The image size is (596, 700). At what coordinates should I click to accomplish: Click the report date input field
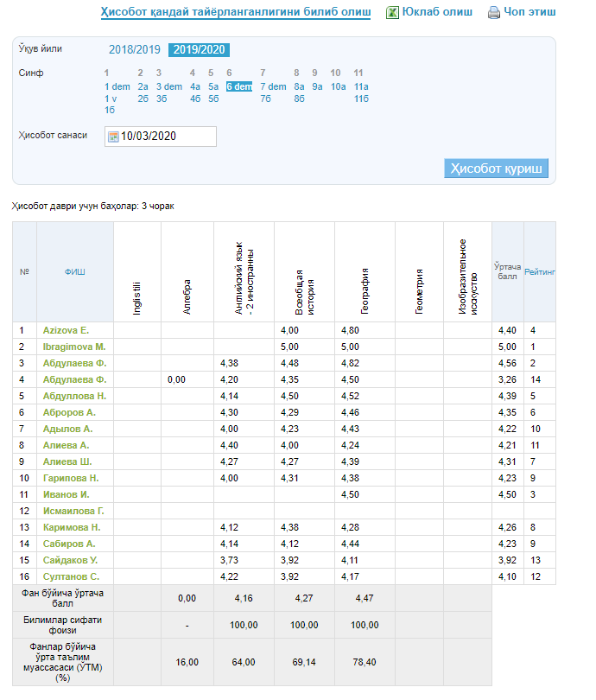pyautogui.click(x=166, y=137)
